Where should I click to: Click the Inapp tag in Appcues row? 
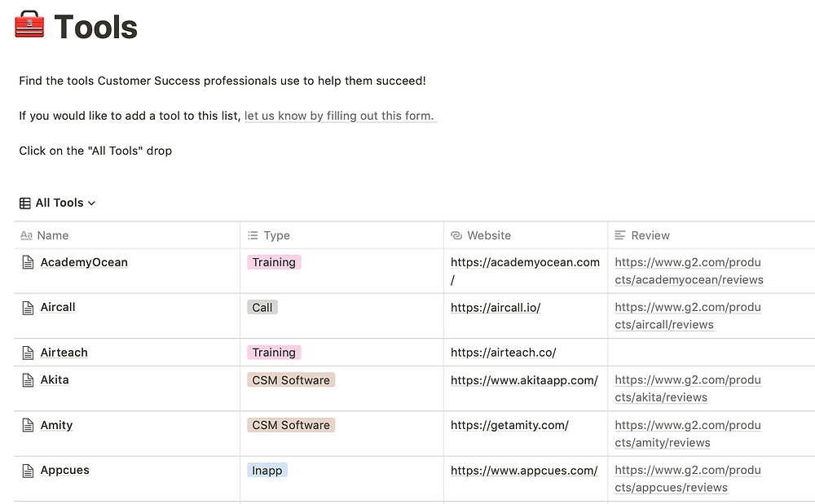pos(267,471)
